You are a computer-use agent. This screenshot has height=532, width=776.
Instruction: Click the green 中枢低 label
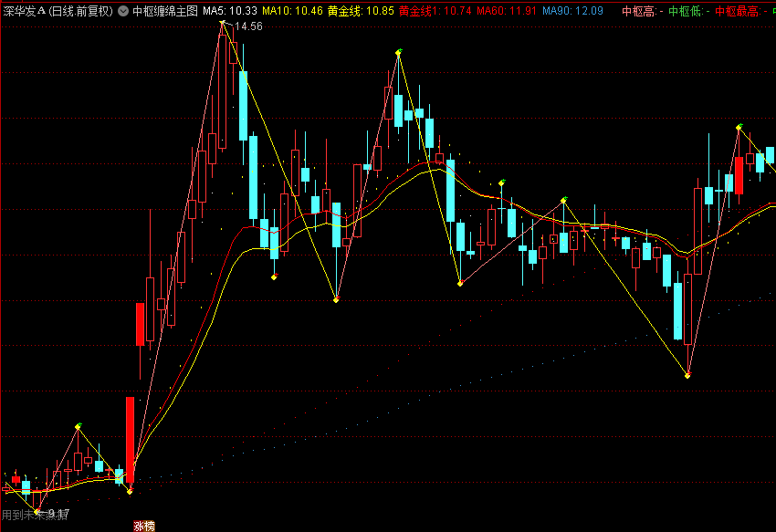coord(688,11)
